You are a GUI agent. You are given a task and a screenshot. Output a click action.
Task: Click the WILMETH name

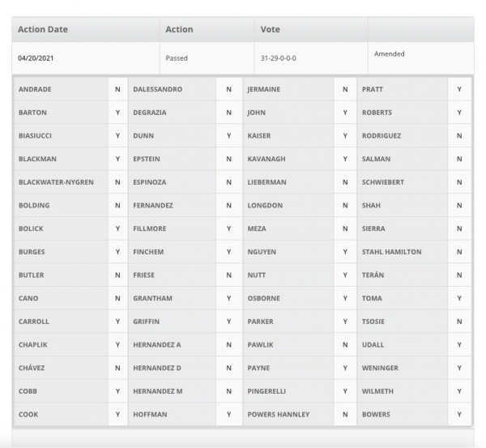click(377, 391)
